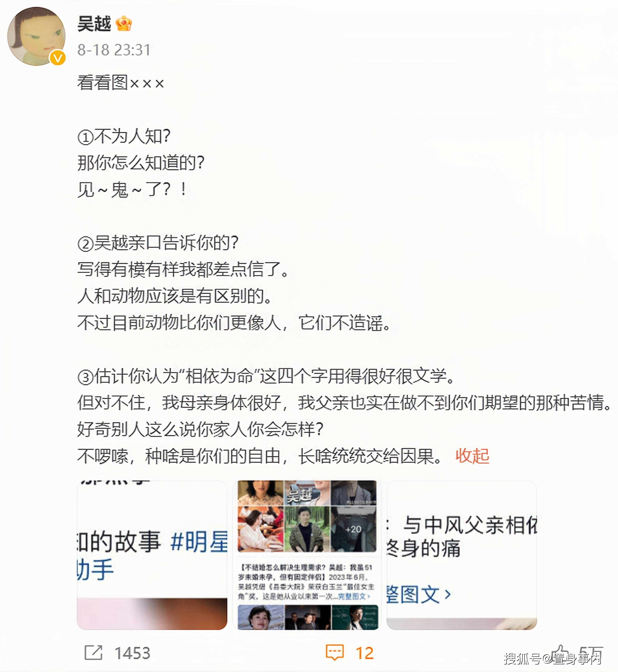This screenshot has height=672, width=618.
Task: Click the post timestamp 8-18 23:31
Action: 114,50
